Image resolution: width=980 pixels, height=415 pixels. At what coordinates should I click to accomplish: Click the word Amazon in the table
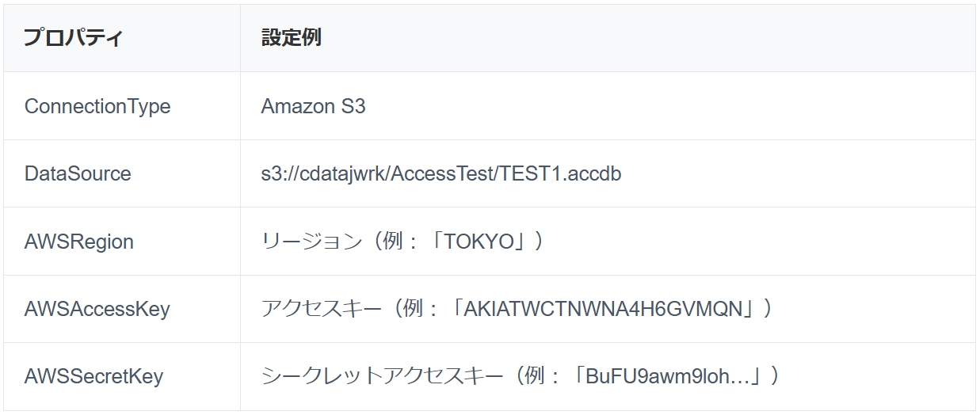pos(298,106)
